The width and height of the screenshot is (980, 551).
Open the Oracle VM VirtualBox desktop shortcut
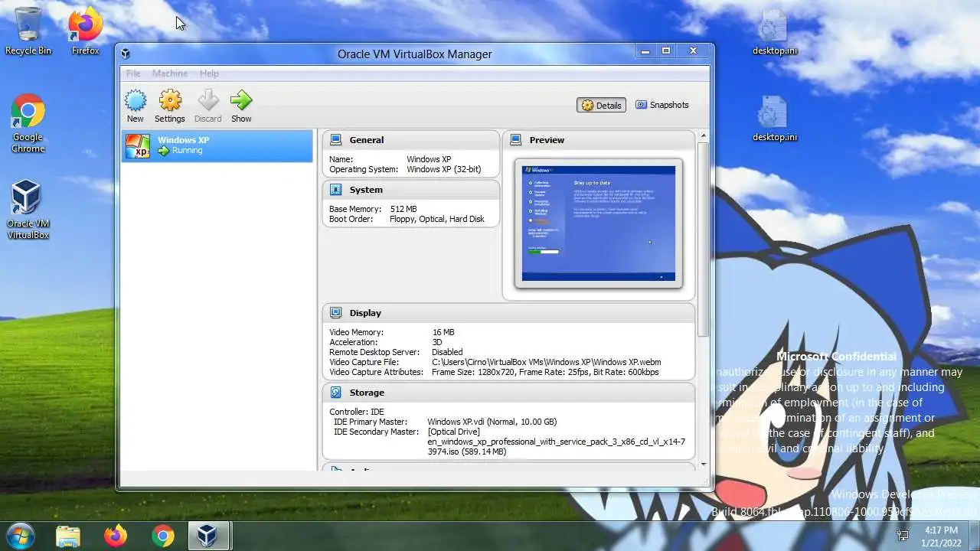[x=28, y=210]
